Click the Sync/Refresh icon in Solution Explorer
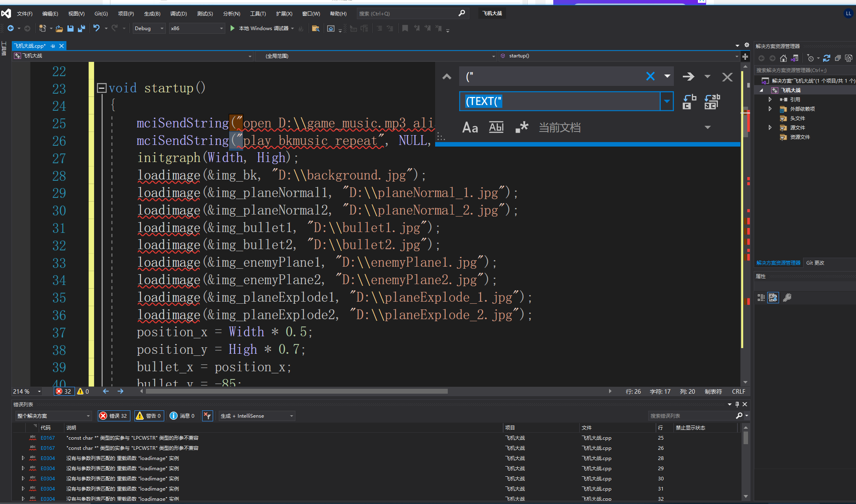Screen dimensions: 856x504 [x=826, y=58]
